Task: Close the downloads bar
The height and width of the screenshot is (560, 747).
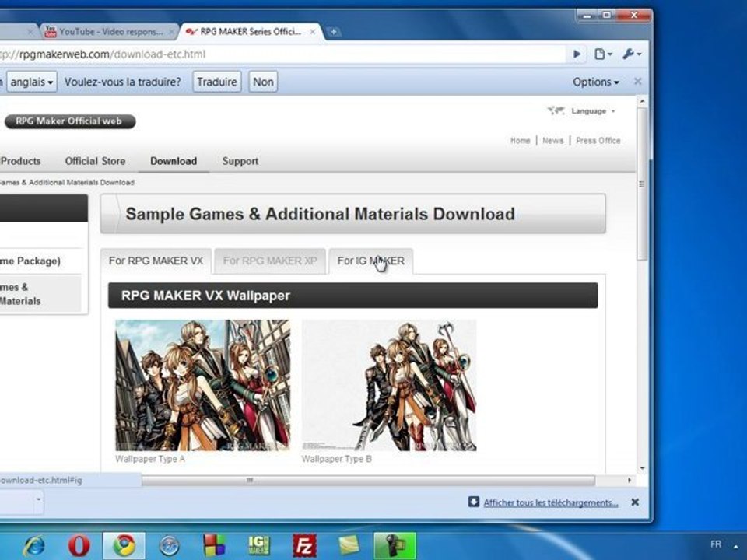Action: click(x=635, y=502)
